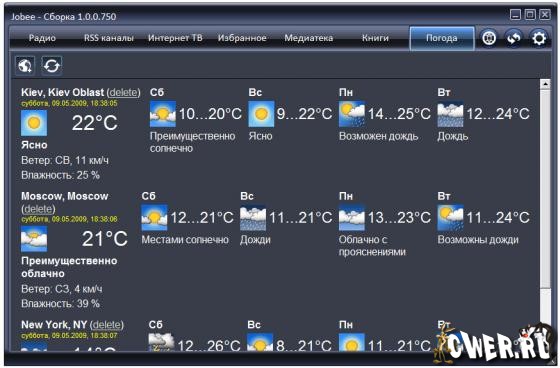Click Возможны дожди description
Screen dimensions: 560x368
(x=478, y=240)
